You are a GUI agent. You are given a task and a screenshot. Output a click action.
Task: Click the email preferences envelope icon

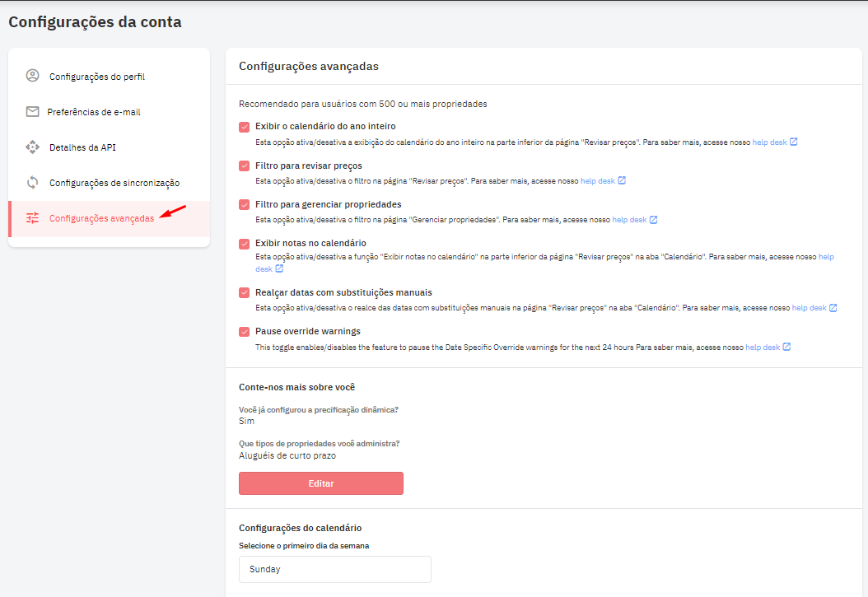point(32,111)
